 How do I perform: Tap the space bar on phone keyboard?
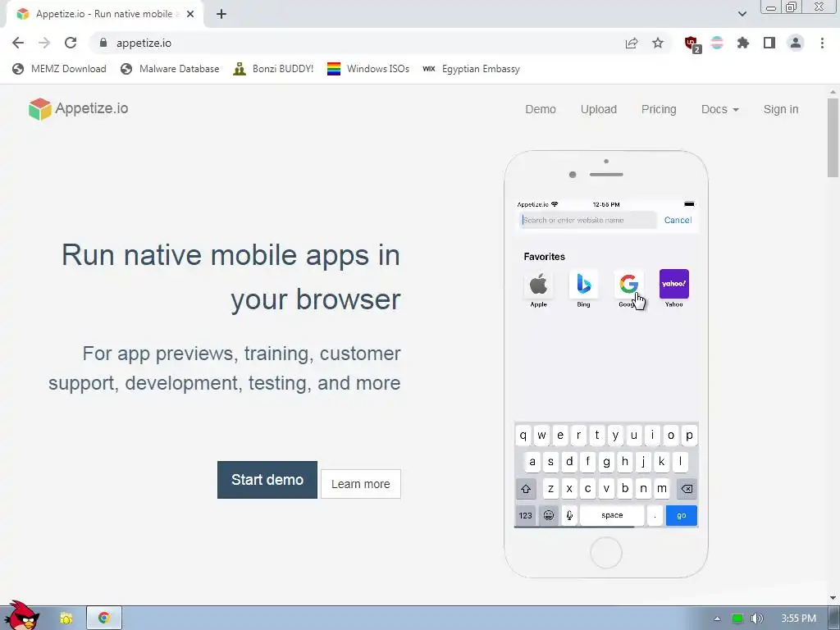coord(612,515)
